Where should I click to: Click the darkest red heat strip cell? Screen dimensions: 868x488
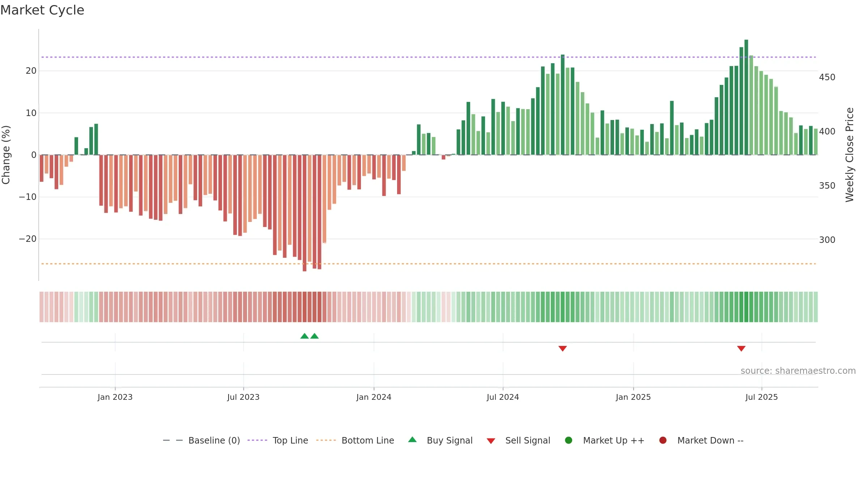[x=305, y=307]
